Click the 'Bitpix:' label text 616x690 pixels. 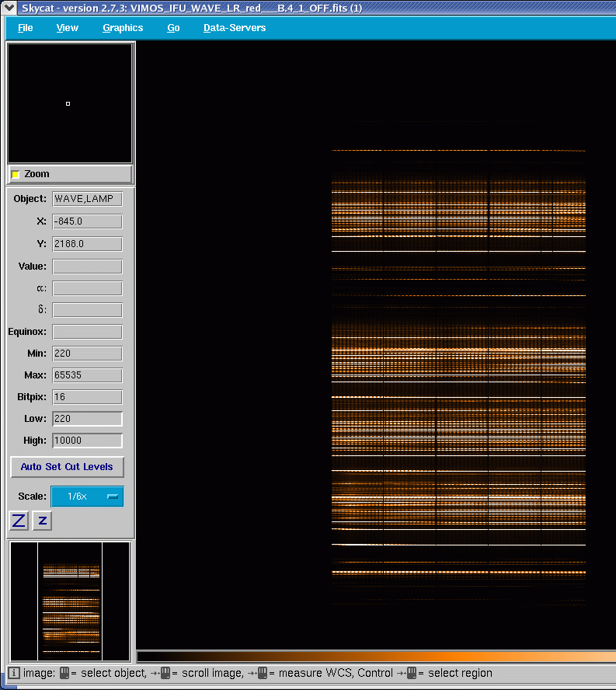(32, 397)
